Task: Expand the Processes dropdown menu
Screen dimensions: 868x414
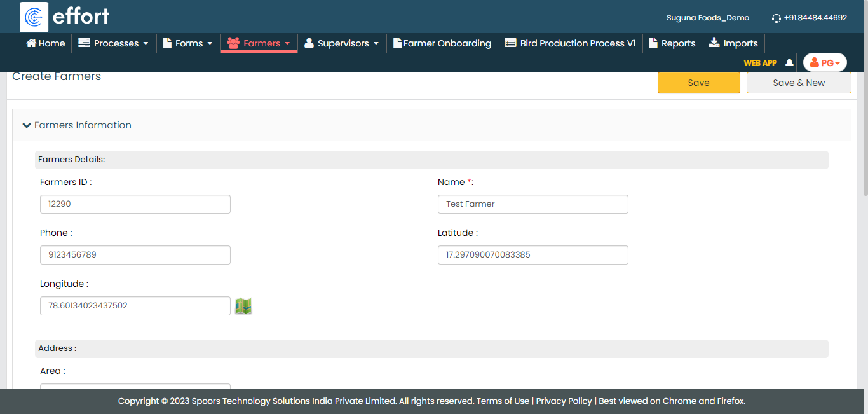Action: tap(113, 43)
